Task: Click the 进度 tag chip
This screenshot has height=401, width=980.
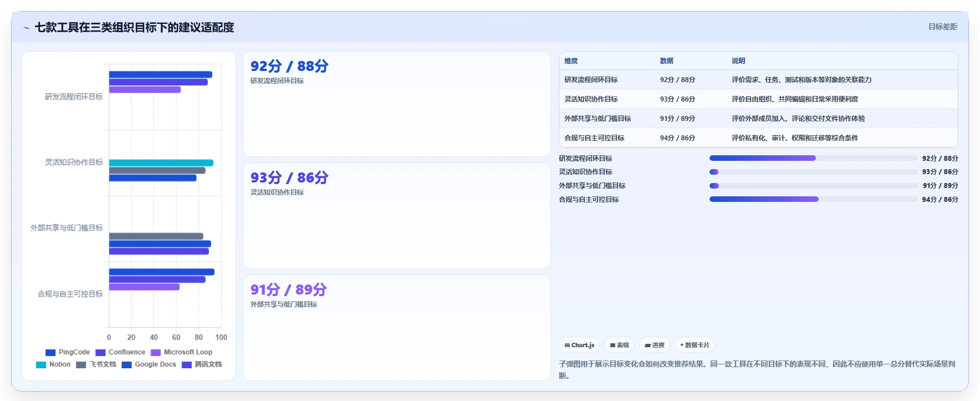Action: [655, 345]
